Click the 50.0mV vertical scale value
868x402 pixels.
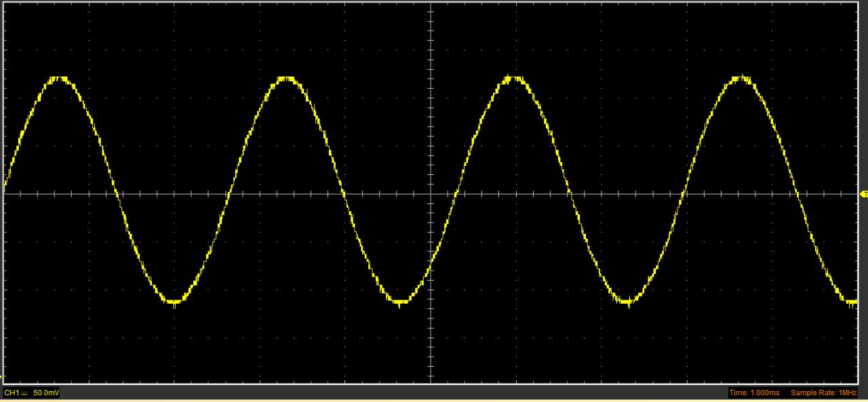46,393
